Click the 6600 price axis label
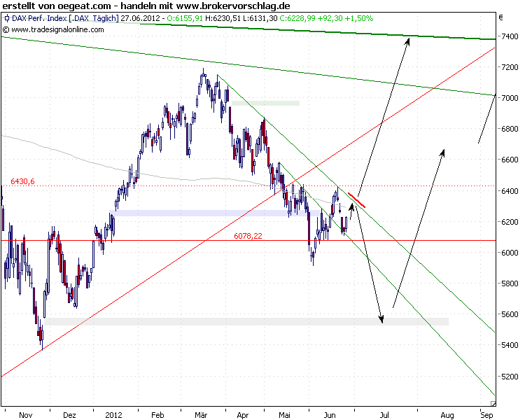 point(510,160)
